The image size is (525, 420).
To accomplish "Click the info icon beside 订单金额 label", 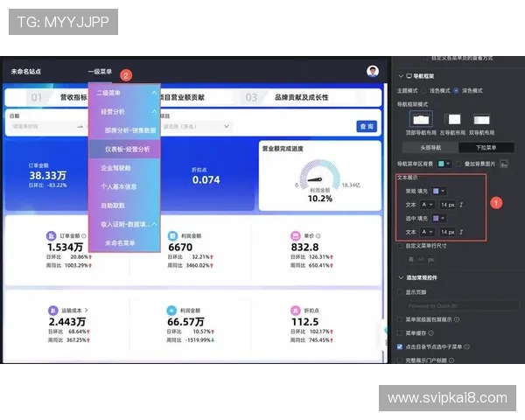I will (84, 236).
